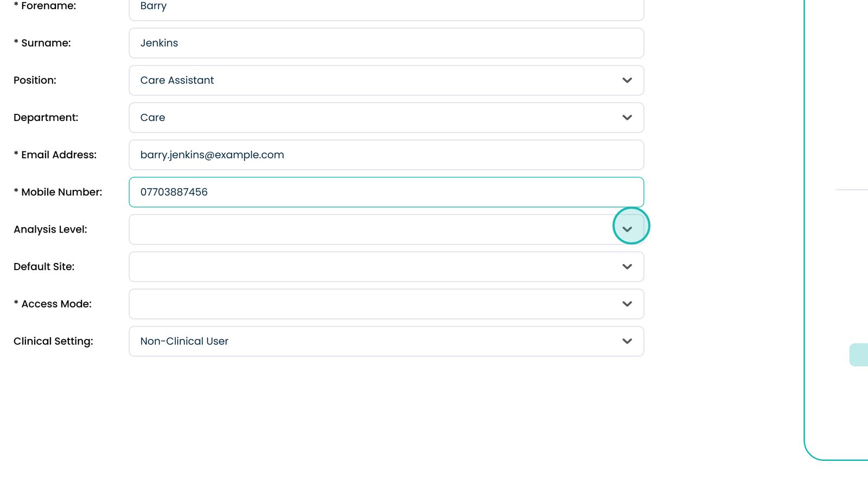Click the Clinical Setting label text
868x488 pixels.
point(53,342)
